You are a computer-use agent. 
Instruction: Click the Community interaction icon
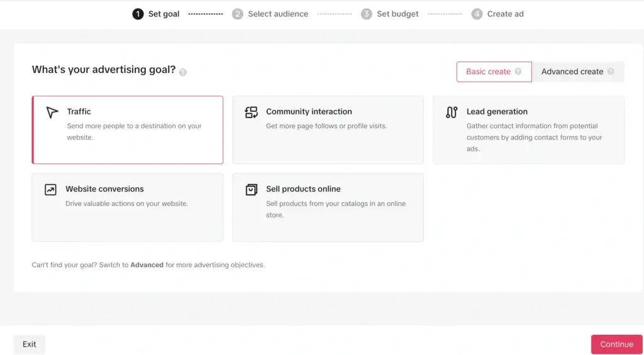252,112
